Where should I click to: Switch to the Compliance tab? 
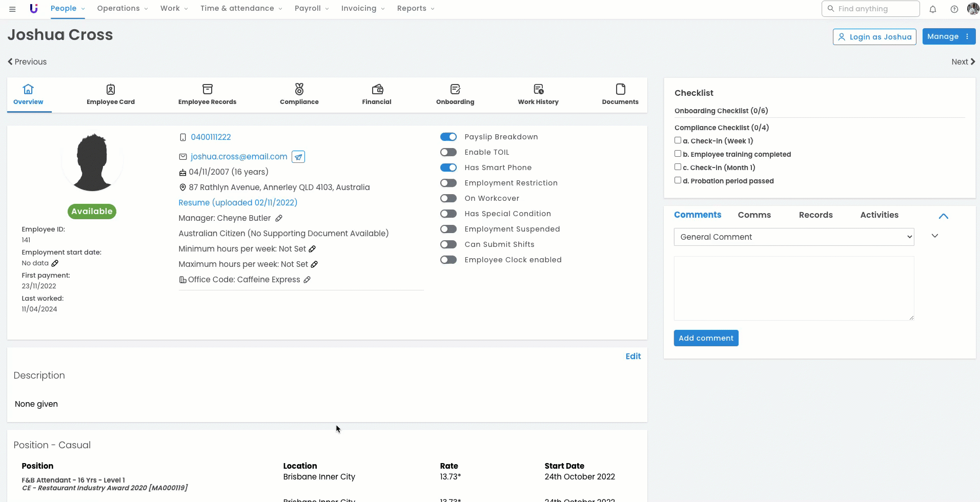coord(299,95)
